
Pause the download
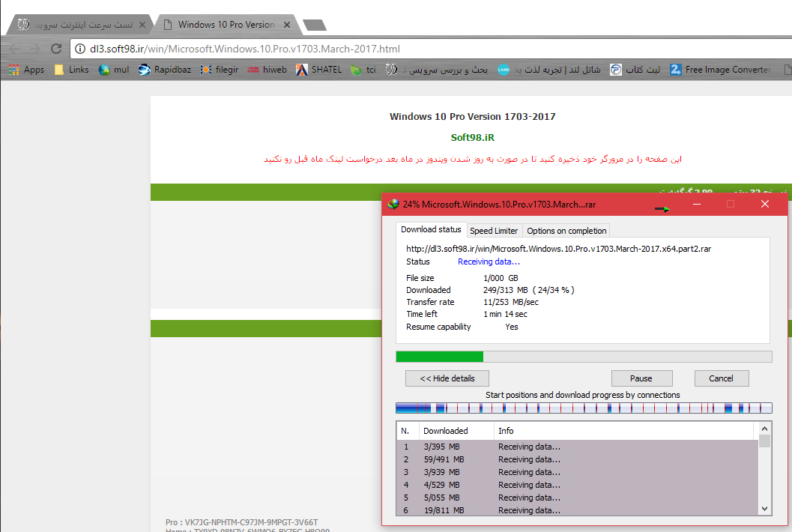[641, 378]
